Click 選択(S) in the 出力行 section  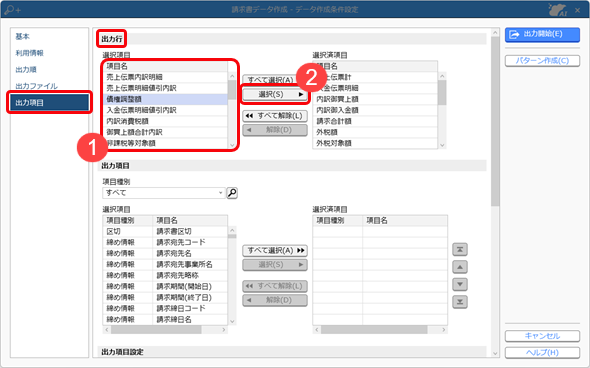click(x=275, y=94)
